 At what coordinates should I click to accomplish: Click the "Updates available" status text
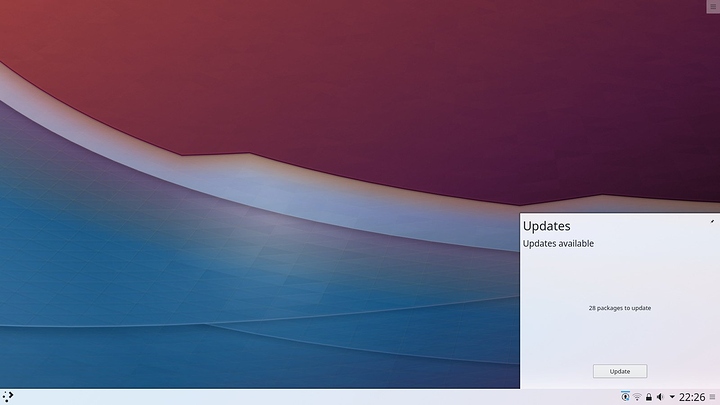pyautogui.click(x=558, y=243)
